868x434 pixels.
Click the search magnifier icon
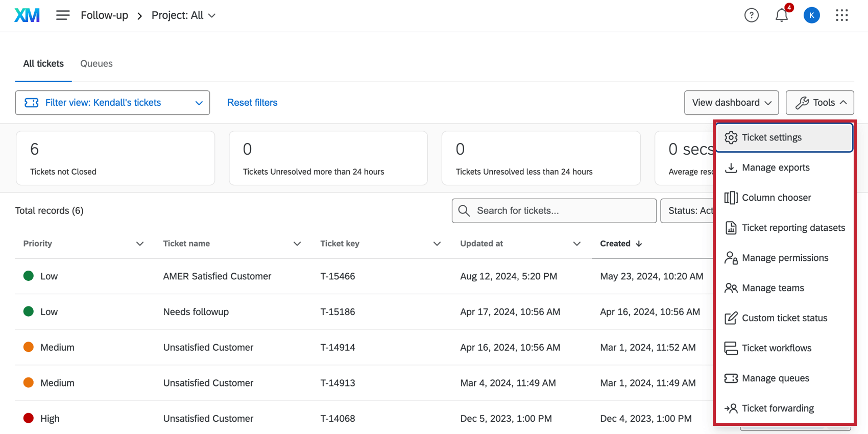click(464, 211)
